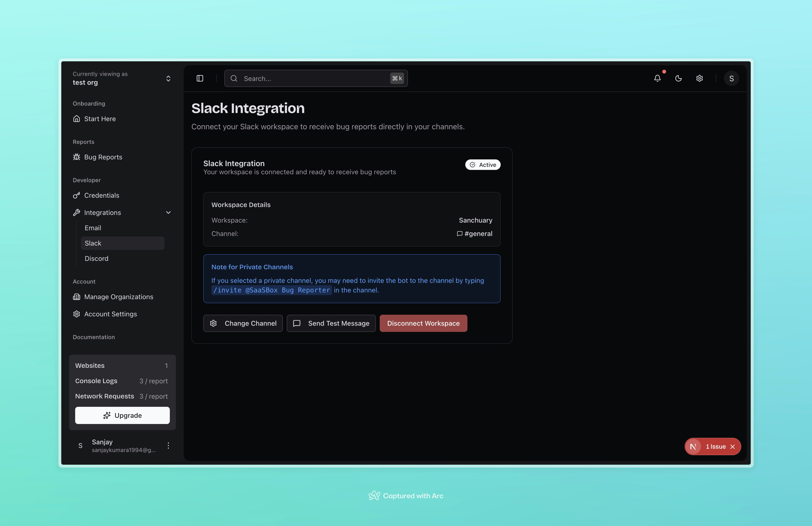Go to Credentials page

(101, 195)
